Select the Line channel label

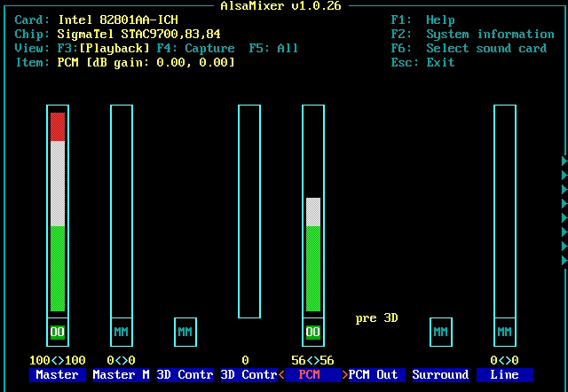point(505,374)
